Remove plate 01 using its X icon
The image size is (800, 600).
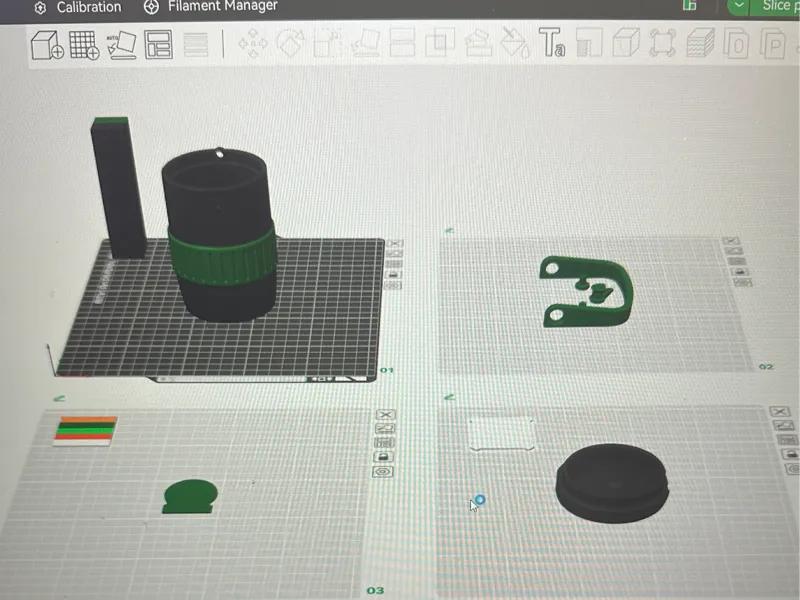(394, 243)
